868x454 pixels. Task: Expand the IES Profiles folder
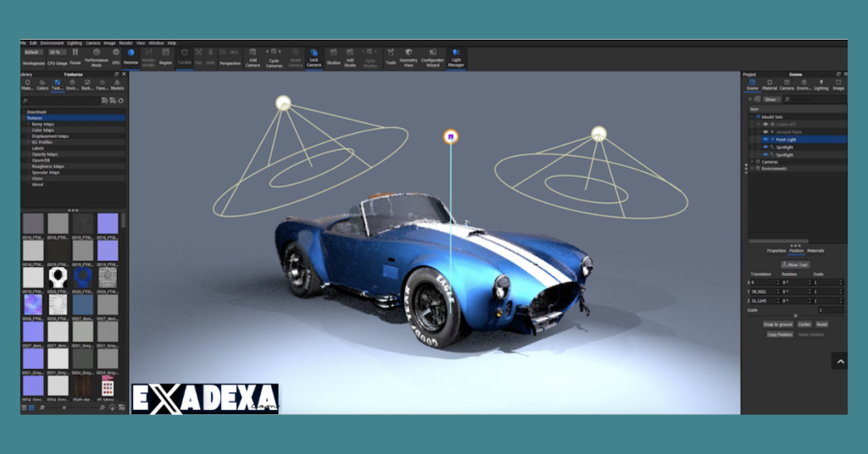click(29, 142)
